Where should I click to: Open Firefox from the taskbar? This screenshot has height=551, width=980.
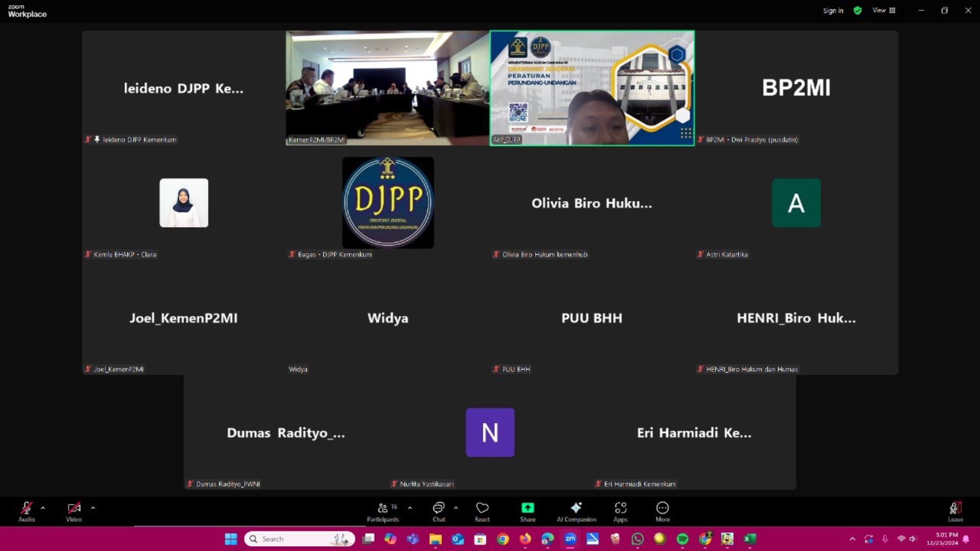(x=525, y=539)
